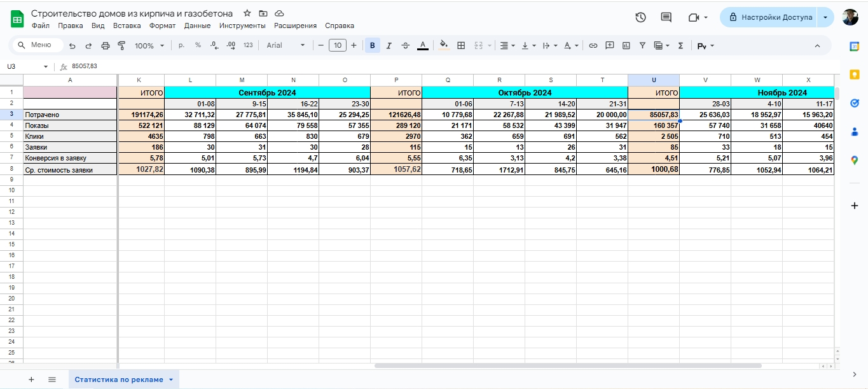Insert a chart via toolbar icon
Viewport: 868px width, 389px height.
(x=626, y=46)
